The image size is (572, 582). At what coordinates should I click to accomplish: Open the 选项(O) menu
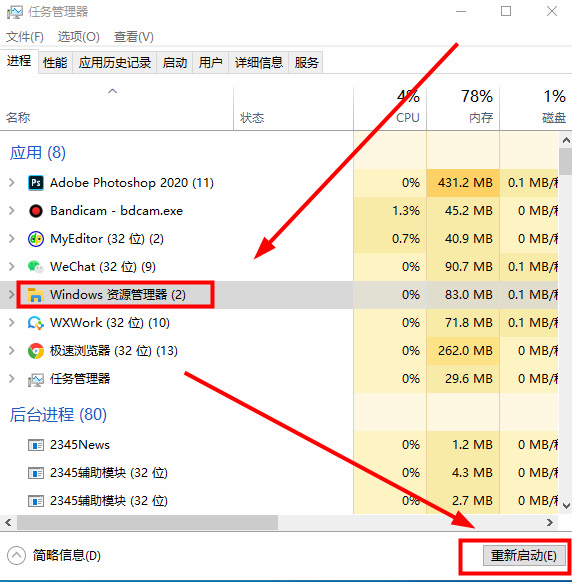click(x=79, y=37)
